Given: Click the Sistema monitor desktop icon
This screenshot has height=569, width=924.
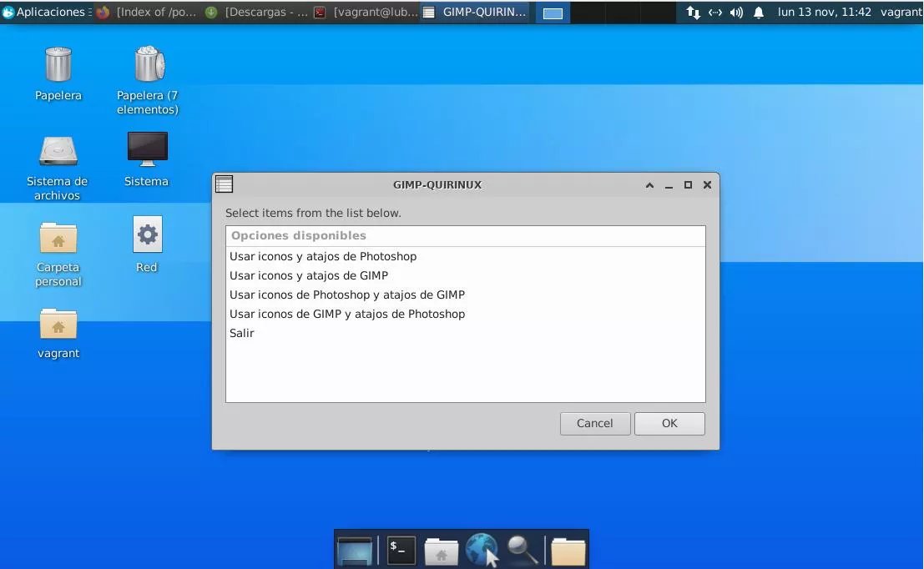Looking at the screenshot, I should tap(147, 150).
